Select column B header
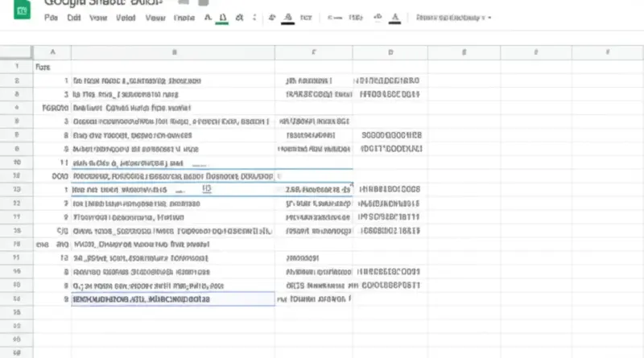The height and width of the screenshot is (358, 644). tap(173, 52)
